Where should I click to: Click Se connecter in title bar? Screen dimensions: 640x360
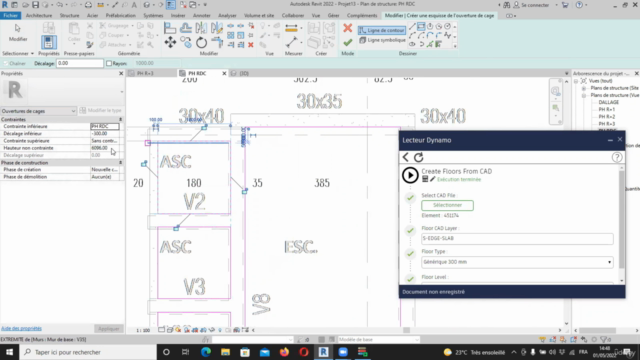[x=535, y=5]
